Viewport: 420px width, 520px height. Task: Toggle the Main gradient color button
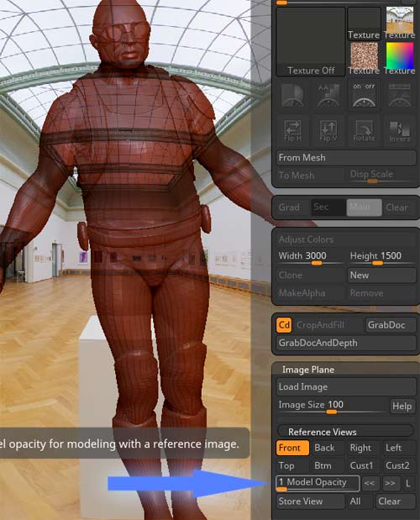(364, 207)
